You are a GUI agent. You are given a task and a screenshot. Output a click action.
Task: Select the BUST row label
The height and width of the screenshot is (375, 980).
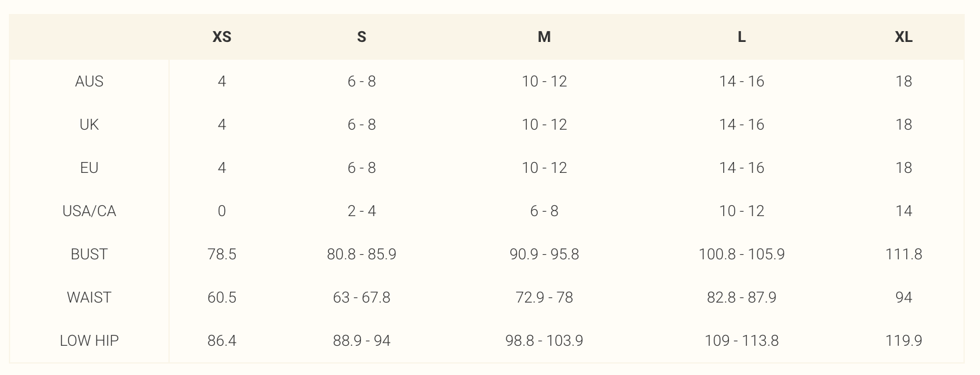coord(89,254)
